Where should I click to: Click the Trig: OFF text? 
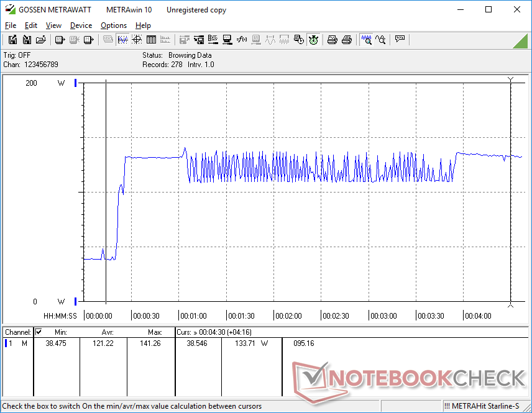click(17, 55)
